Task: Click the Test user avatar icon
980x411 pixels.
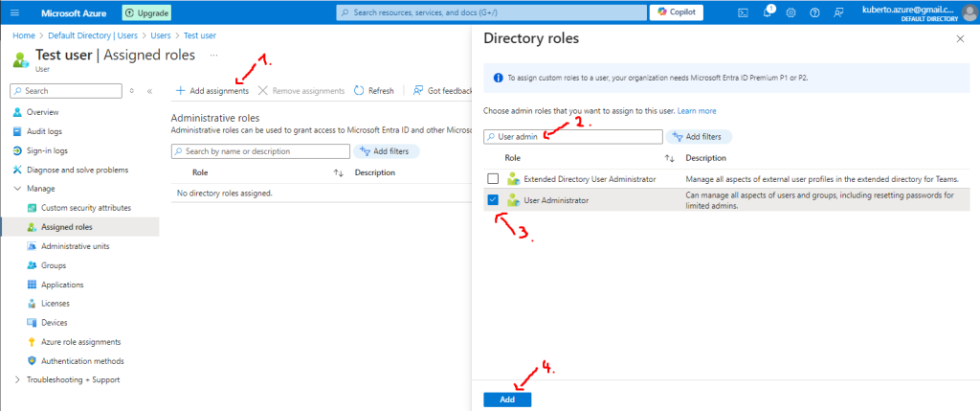Action: 20,59
